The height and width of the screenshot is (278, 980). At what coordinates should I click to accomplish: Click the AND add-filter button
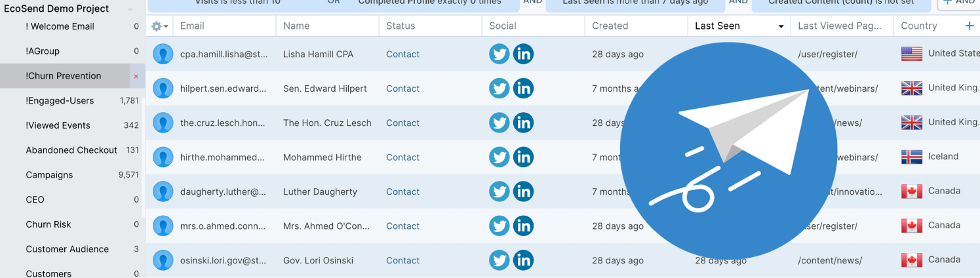(x=958, y=3)
